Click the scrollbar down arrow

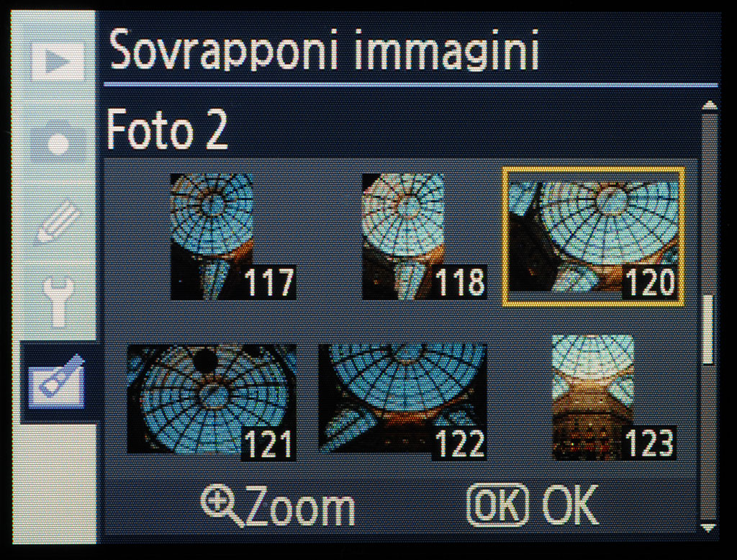709,528
